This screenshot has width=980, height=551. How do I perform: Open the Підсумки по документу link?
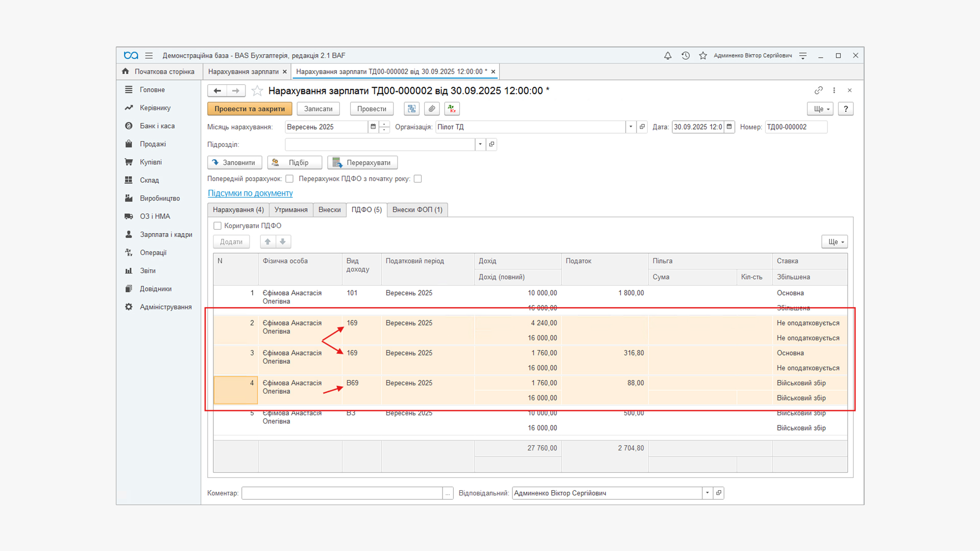pyautogui.click(x=250, y=193)
